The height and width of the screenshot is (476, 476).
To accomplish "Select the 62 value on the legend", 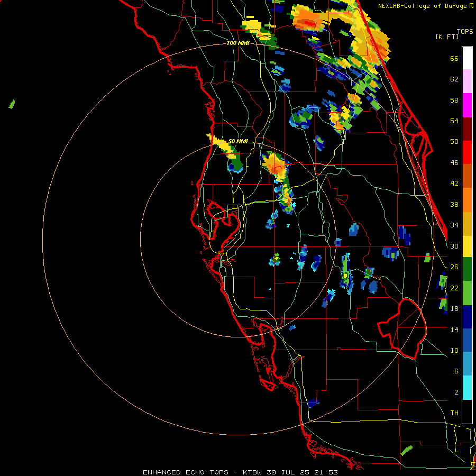I will click(x=454, y=79).
